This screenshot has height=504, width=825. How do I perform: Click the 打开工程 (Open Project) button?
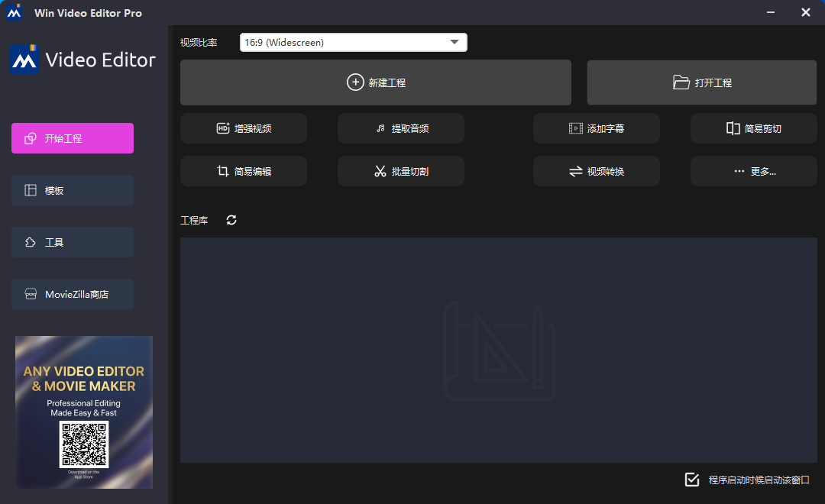click(x=701, y=82)
